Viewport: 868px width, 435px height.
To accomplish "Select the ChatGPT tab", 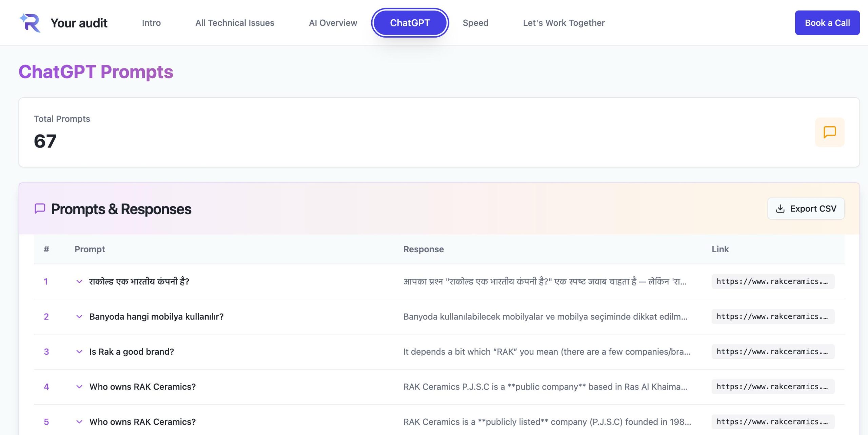I will [410, 23].
